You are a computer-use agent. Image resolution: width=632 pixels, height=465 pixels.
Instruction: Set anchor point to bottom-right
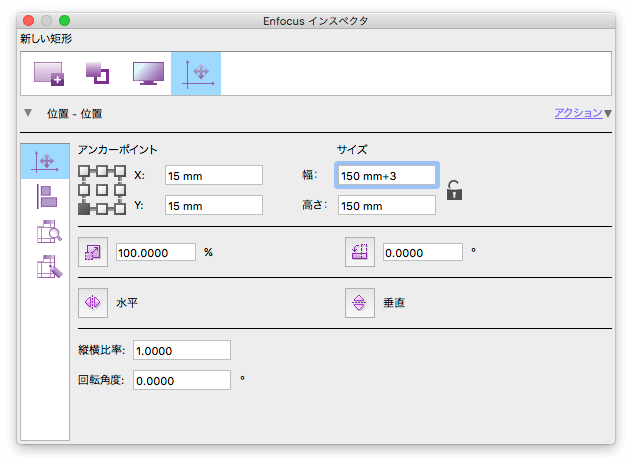120,208
